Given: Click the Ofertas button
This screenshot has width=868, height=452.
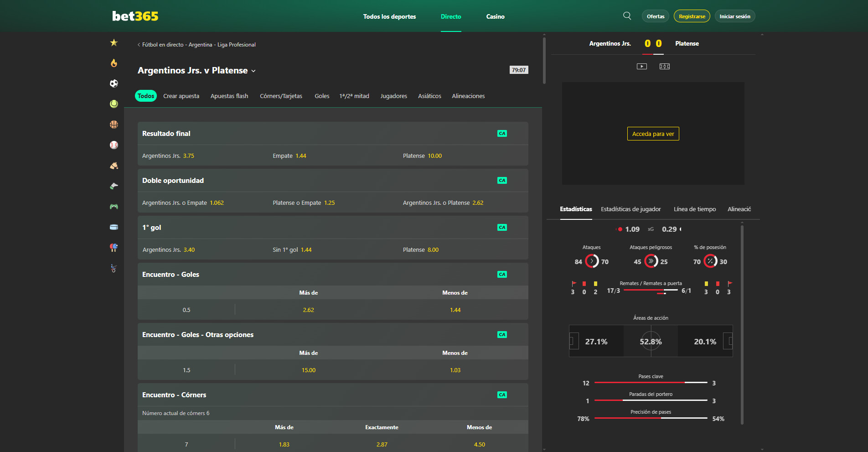Looking at the screenshot, I should [656, 16].
